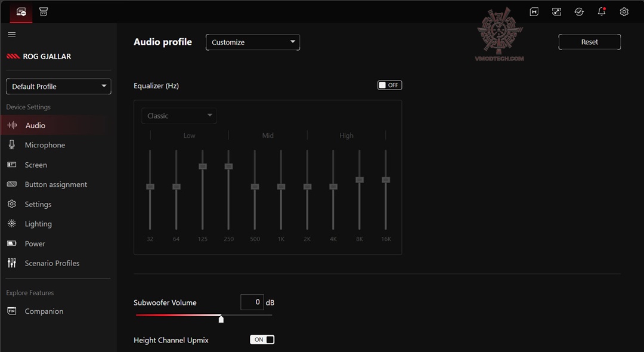Viewport: 644px width, 352px height.
Task: Open the Audio profile Customize dropdown
Action: tap(253, 42)
